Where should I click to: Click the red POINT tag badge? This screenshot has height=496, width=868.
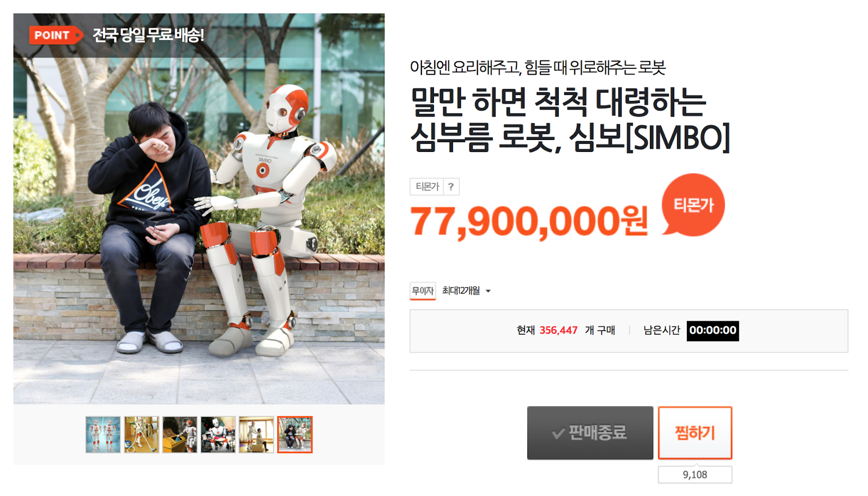[56, 35]
